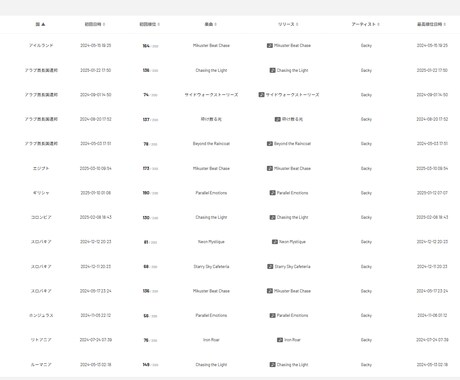Click the release icon in the ギリシャ row
The image size is (460, 380).
tap(272, 193)
